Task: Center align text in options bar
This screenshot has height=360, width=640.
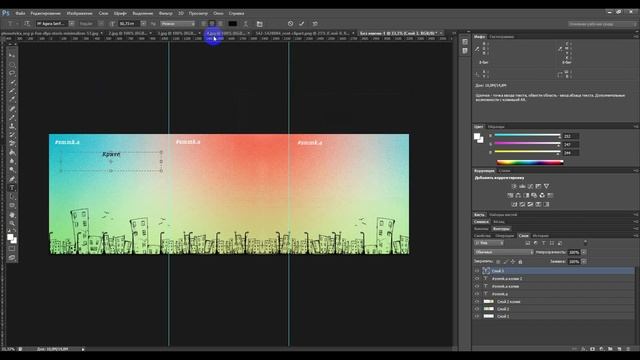Action: pos(212,24)
